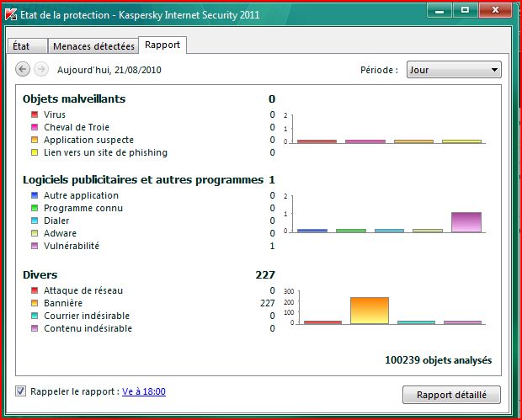Switch to the Menaces détectées tab
Screen dimensions: 522x420
(93, 46)
